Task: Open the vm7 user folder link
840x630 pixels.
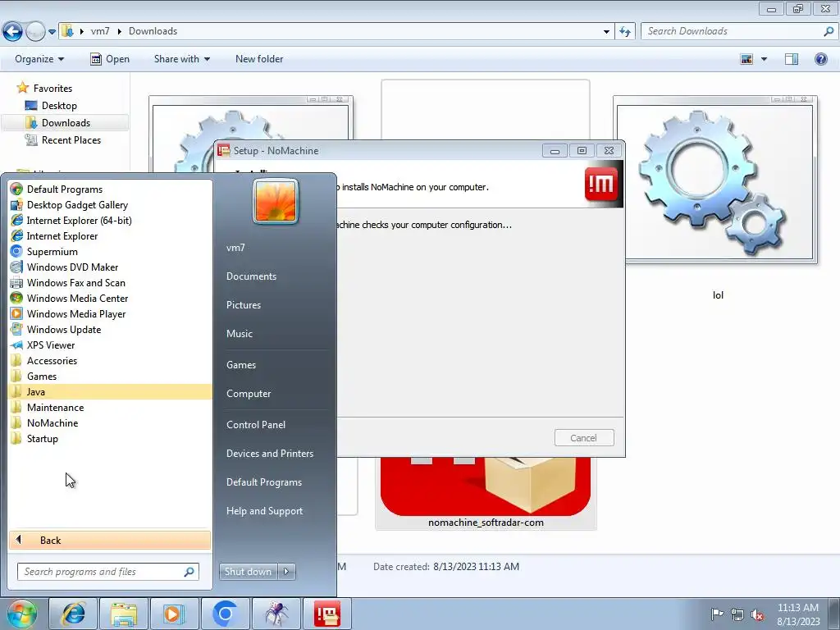Action: [x=235, y=248]
